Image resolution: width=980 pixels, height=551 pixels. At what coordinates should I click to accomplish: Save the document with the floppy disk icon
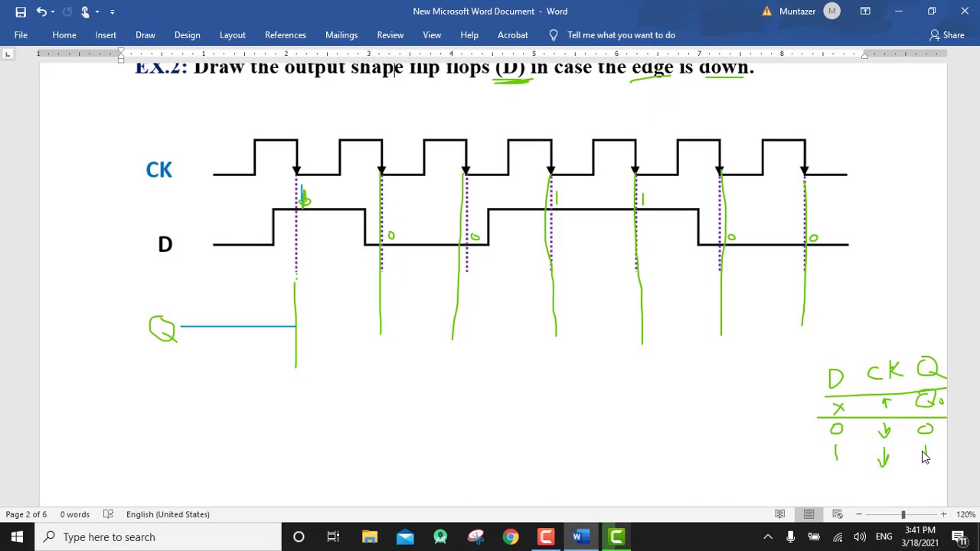click(21, 11)
